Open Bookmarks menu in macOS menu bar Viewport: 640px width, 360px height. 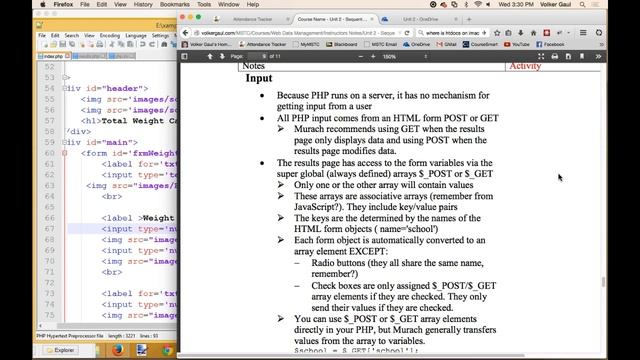(174, 4)
